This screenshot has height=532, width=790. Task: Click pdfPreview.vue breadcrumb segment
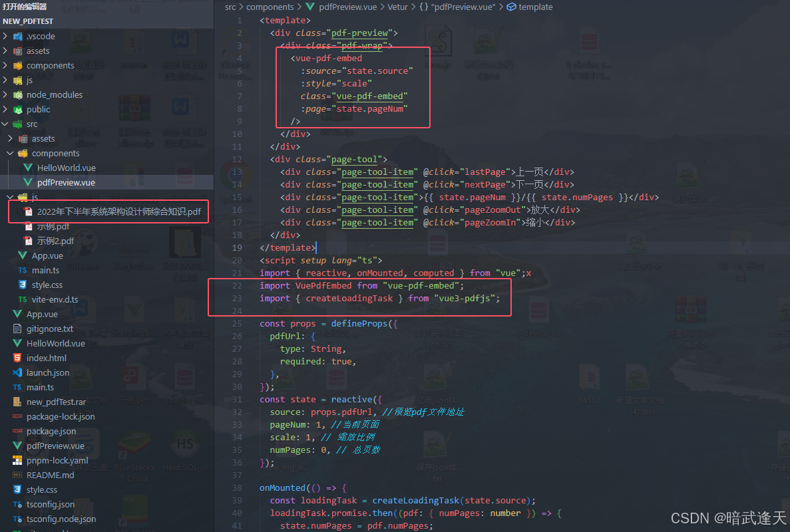click(x=347, y=7)
